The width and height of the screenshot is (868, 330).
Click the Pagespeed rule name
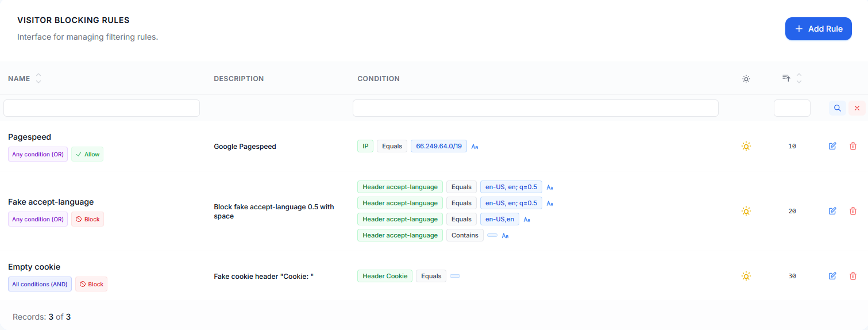[29, 137]
